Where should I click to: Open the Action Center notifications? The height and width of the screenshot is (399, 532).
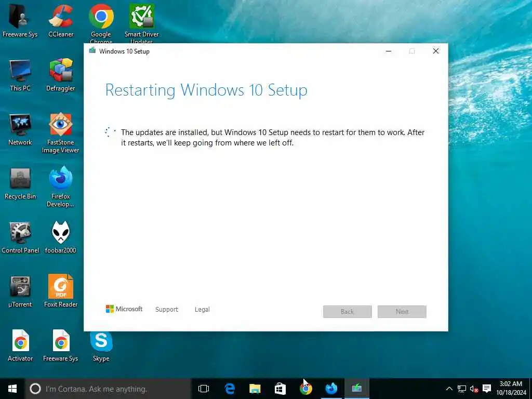(487, 389)
